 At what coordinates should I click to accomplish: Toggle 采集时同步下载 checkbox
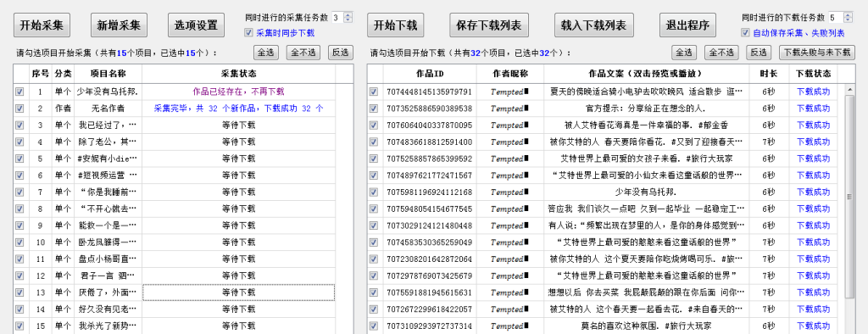tap(248, 33)
